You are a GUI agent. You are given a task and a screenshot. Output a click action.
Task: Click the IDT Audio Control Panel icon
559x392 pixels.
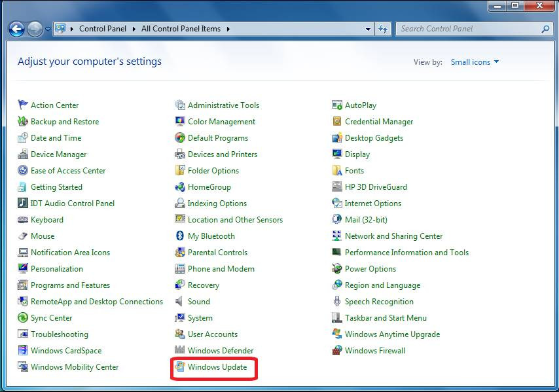pyautogui.click(x=23, y=203)
